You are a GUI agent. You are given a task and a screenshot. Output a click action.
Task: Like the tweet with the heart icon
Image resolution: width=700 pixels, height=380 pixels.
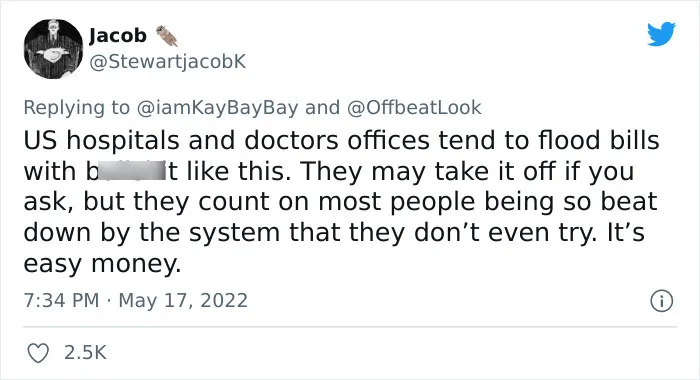coord(38,353)
